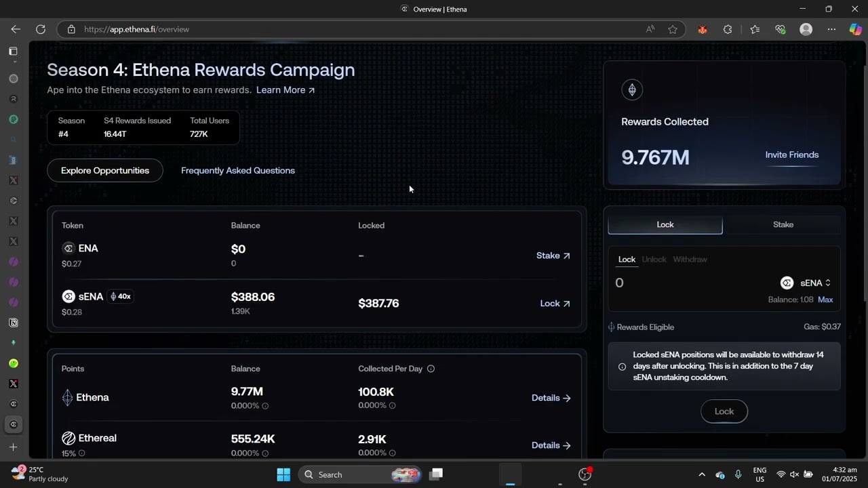Open Frequently Asked Questions tab
868x488 pixels.
238,170
